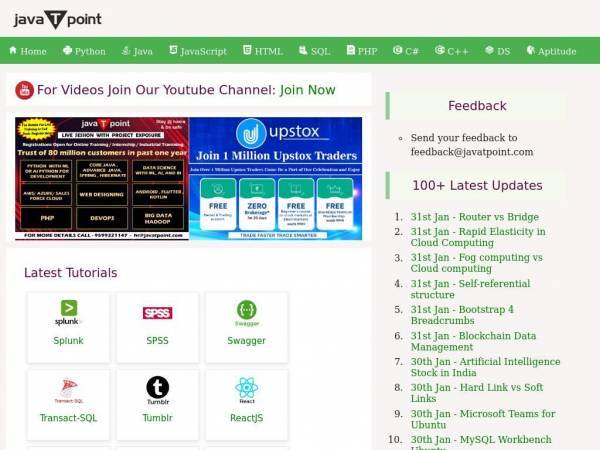This screenshot has width=600, height=450.
Task: Click the JavaScript icon in navbar
Action: pos(173,50)
